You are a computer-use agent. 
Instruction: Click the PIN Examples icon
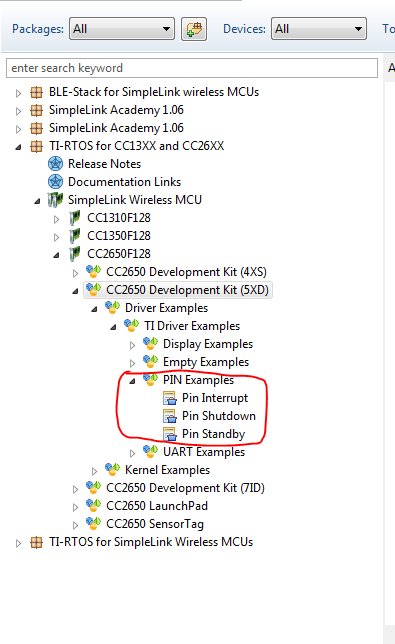pyautogui.click(x=150, y=380)
